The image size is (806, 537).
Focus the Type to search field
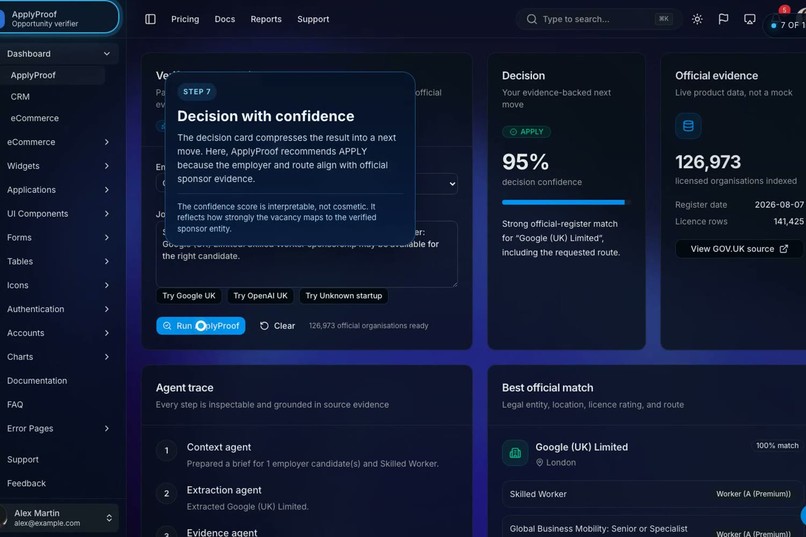(599, 19)
